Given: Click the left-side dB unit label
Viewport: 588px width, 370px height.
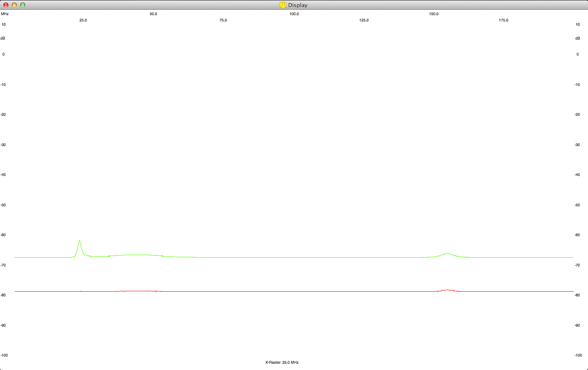Looking at the screenshot, I should tap(3, 38).
